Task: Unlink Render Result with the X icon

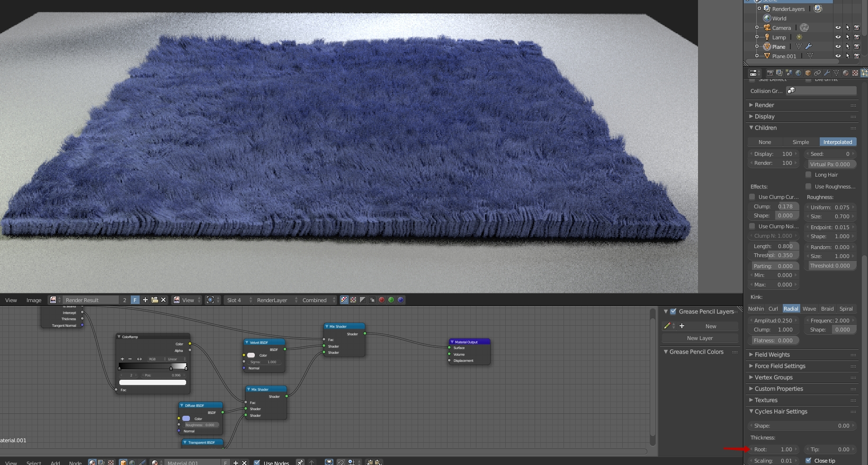Action: click(x=163, y=300)
